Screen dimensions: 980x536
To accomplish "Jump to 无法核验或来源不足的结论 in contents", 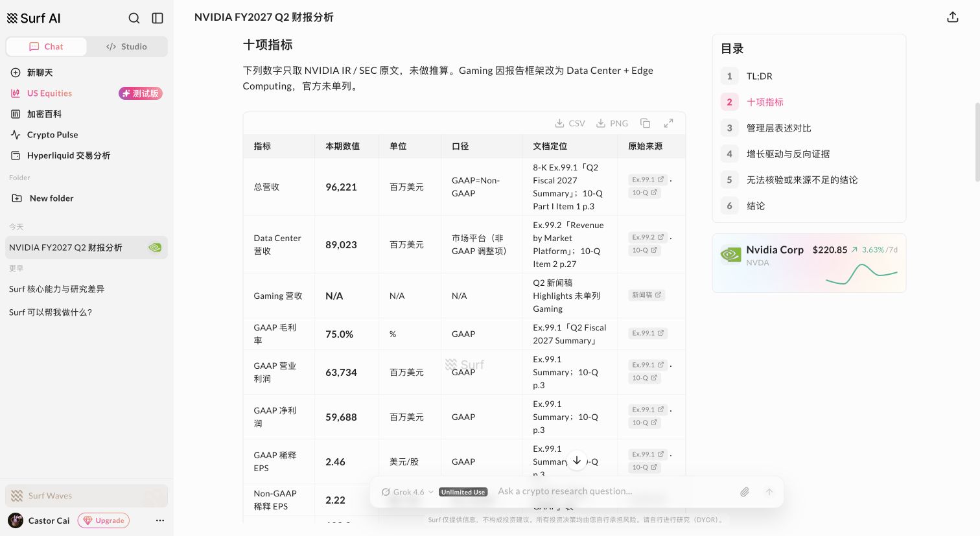I will pos(809,180).
